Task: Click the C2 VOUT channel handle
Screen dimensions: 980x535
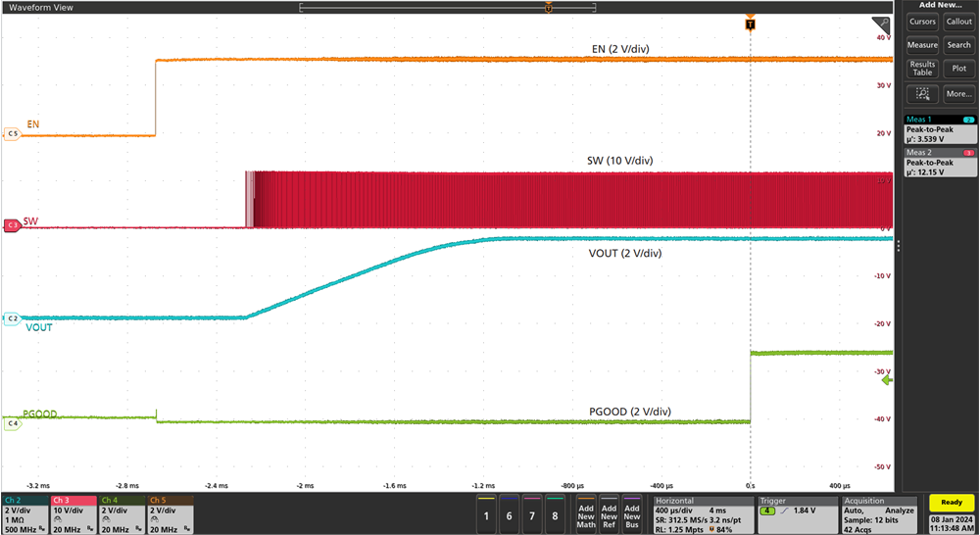Action: tap(12, 318)
